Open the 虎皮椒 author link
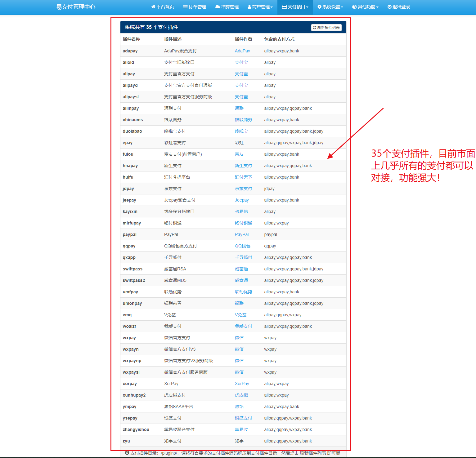 coord(241,395)
